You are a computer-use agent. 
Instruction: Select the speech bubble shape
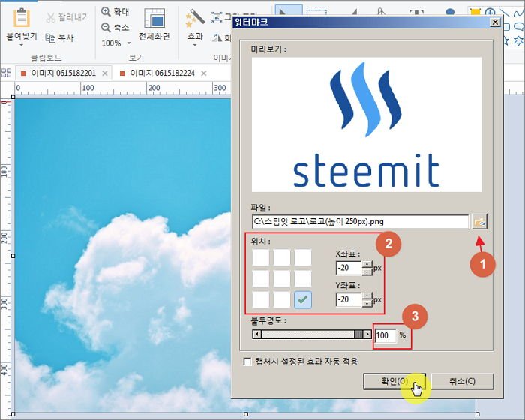[x=519, y=27]
